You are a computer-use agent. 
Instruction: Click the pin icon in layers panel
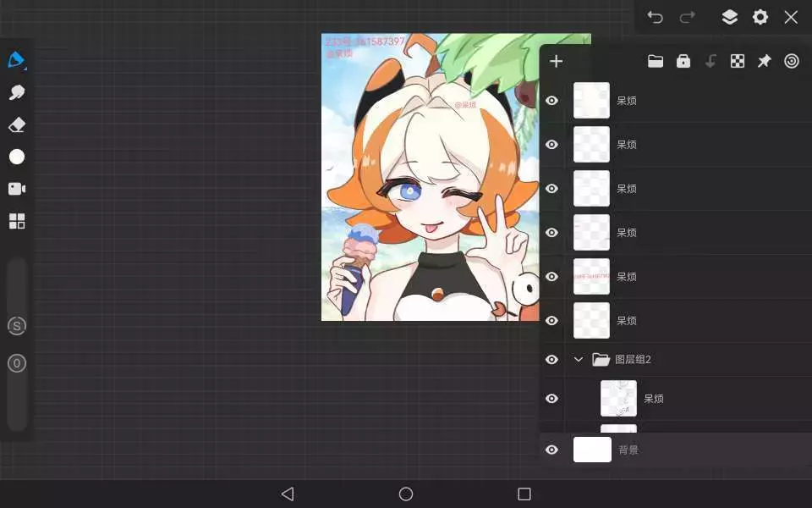pyautogui.click(x=765, y=61)
